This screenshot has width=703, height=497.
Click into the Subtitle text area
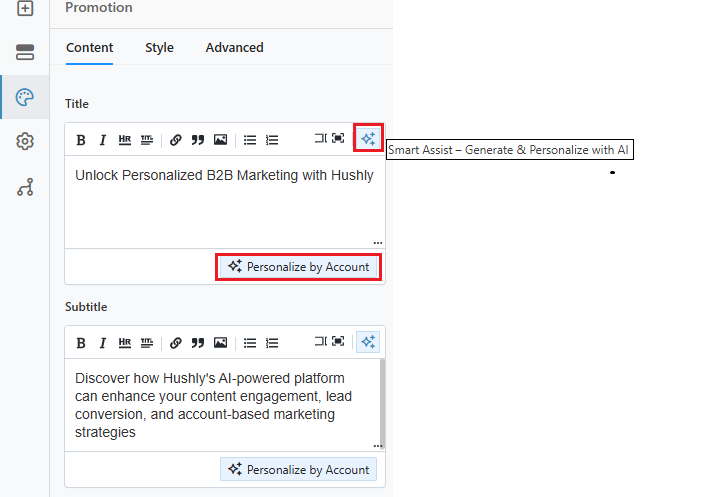click(222, 405)
